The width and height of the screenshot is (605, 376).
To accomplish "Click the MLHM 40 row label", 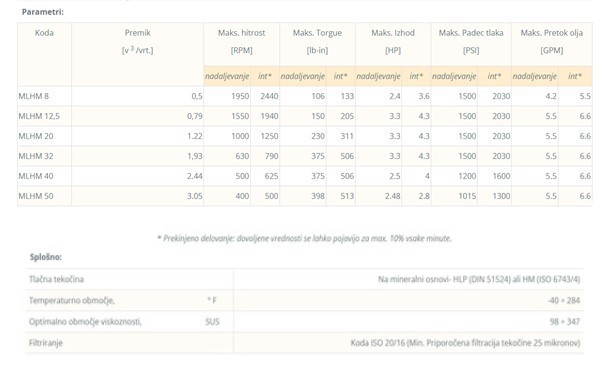I will pyautogui.click(x=36, y=176).
